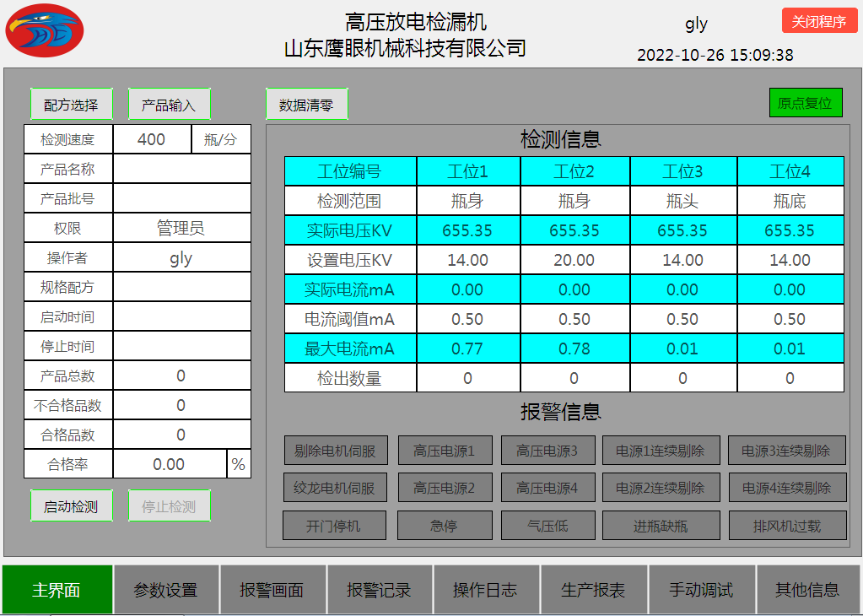Image resolution: width=863 pixels, height=616 pixels.
Task: Click the 启动时间 field
Action: click(x=181, y=316)
